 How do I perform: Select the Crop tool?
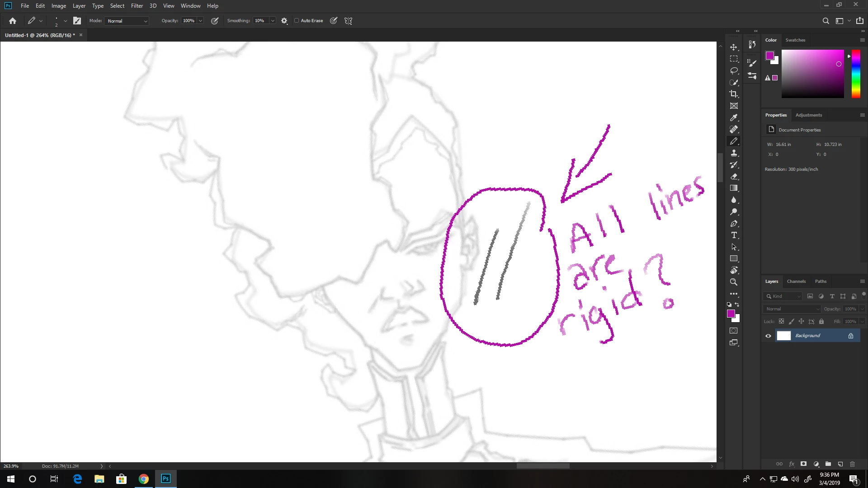pyautogui.click(x=734, y=94)
